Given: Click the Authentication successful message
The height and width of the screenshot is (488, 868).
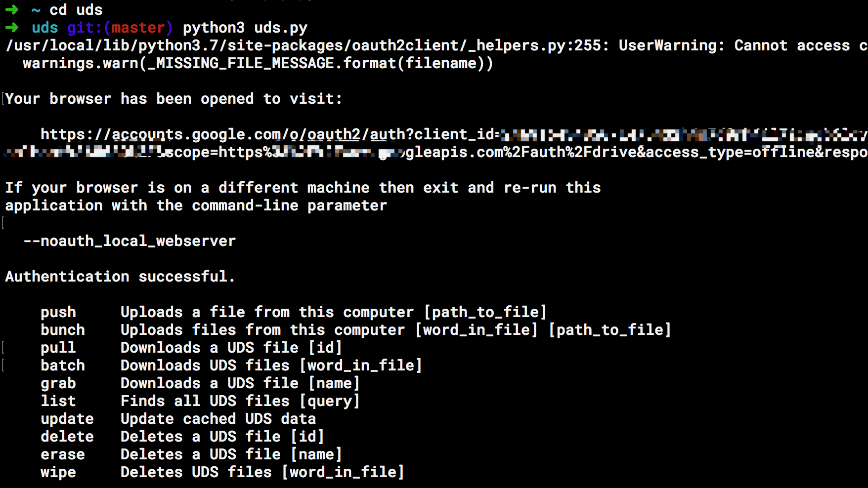Looking at the screenshot, I should point(120,277).
